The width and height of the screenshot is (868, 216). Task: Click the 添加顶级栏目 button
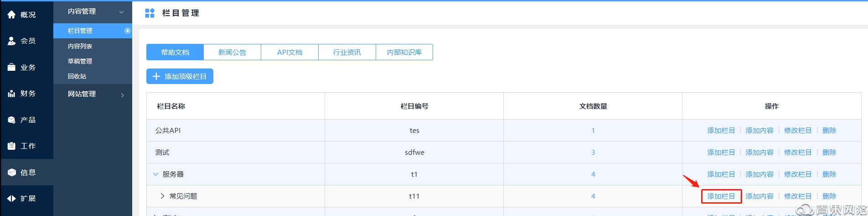point(180,76)
